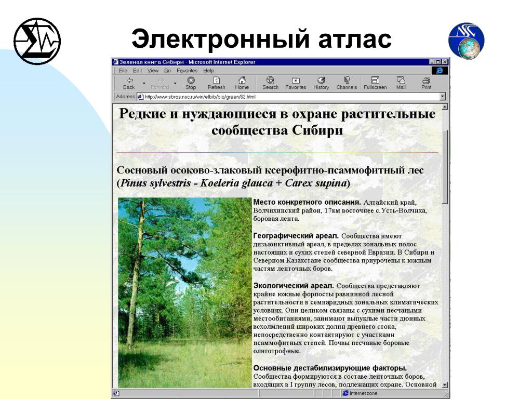The width and height of the screenshot is (532, 399).
Task: Click the Internet Explorer logo throbber
Action: point(440,71)
